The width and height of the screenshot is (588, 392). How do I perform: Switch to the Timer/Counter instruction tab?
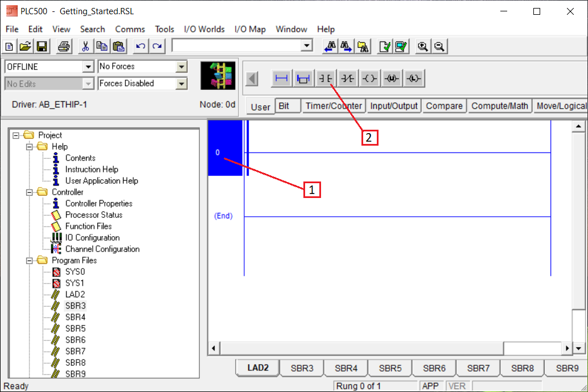[334, 106]
